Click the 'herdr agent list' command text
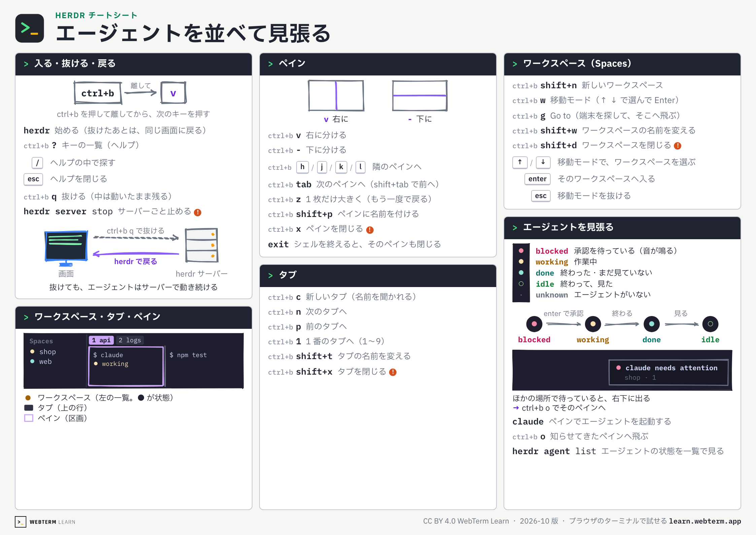Screen dimensions: 756x535 click(x=554, y=451)
